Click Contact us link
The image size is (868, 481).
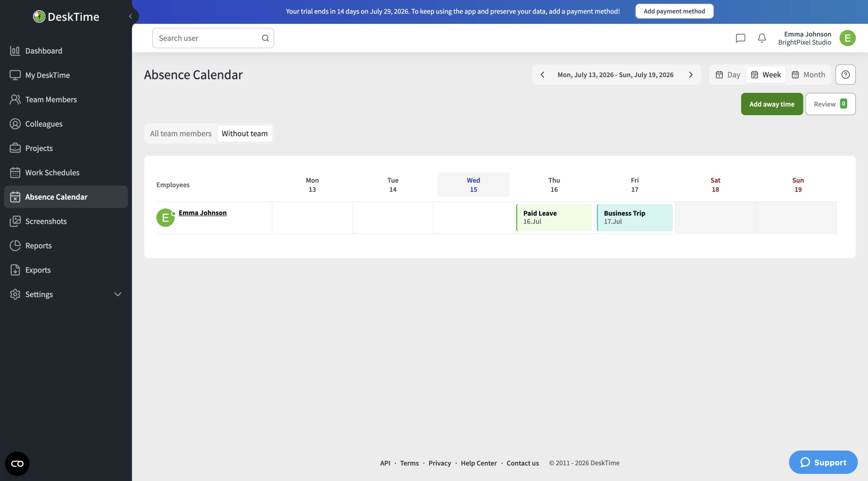[x=522, y=463]
